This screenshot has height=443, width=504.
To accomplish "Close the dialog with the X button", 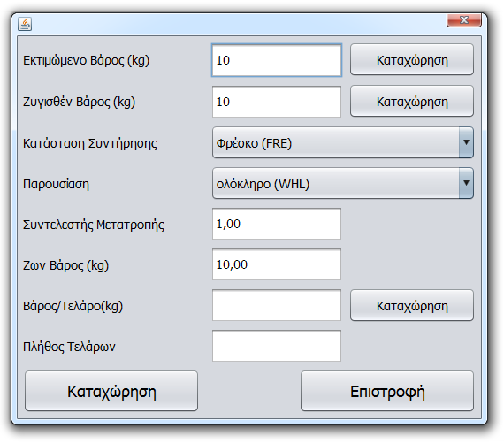I will coord(464,20).
